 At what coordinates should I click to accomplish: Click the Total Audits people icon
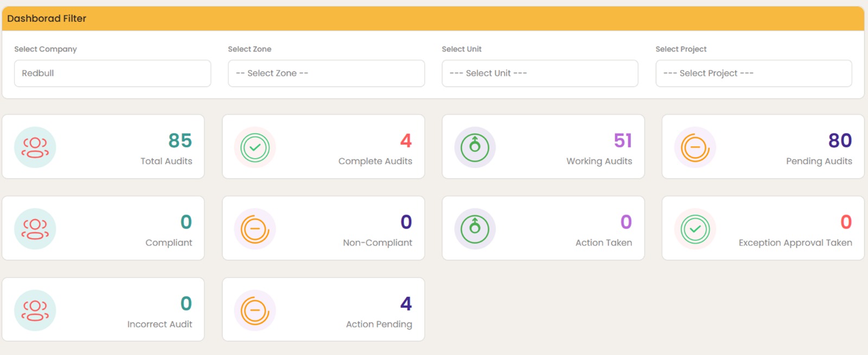(x=35, y=147)
